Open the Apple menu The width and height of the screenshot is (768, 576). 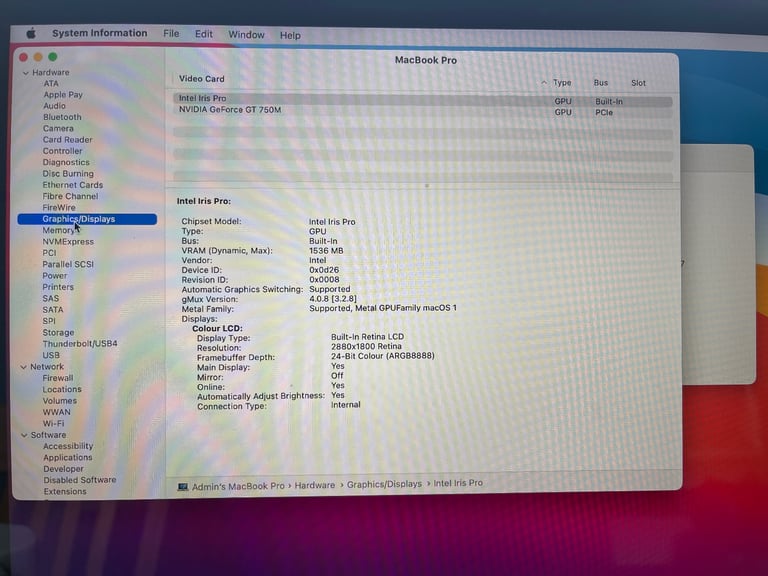[31, 33]
